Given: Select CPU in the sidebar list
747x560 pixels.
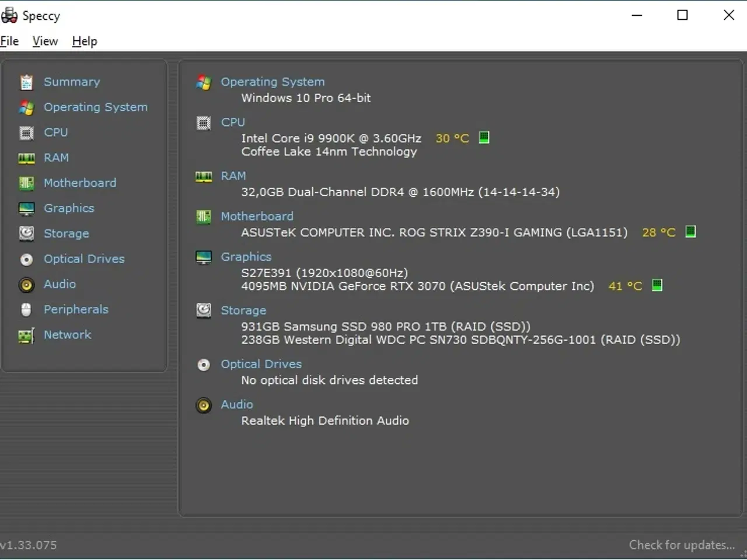Looking at the screenshot, I should tap(56, 132).
